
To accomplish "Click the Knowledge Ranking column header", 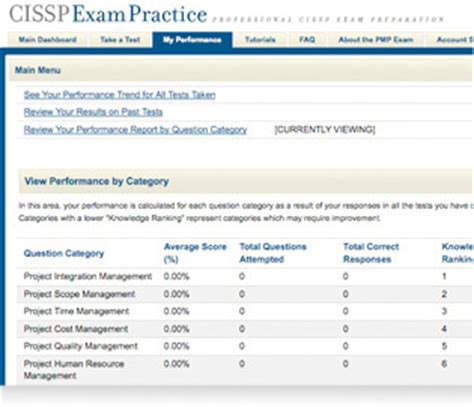I will pos(458,253).
